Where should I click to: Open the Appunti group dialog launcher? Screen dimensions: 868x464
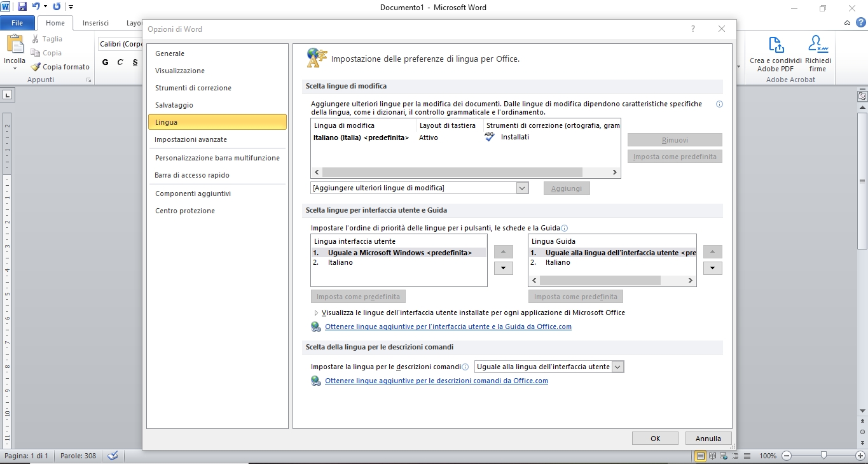point(88,80)
